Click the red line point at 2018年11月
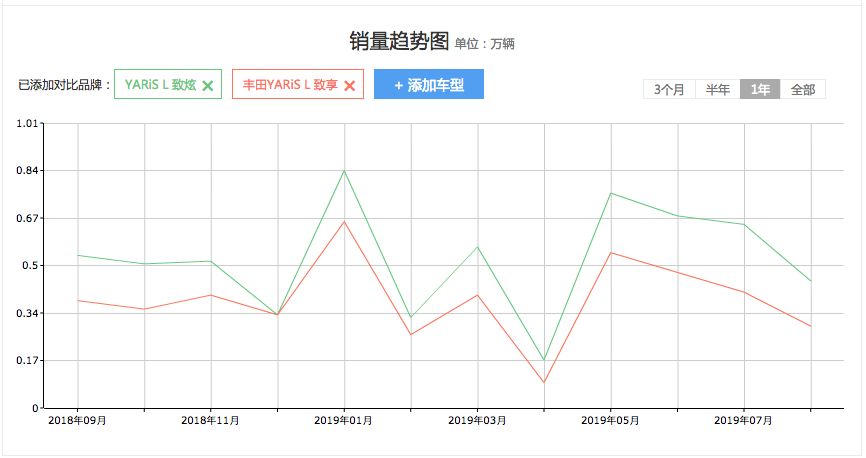Screen dimensions: 866x458 pyautogui.click(x=211, y=295)
